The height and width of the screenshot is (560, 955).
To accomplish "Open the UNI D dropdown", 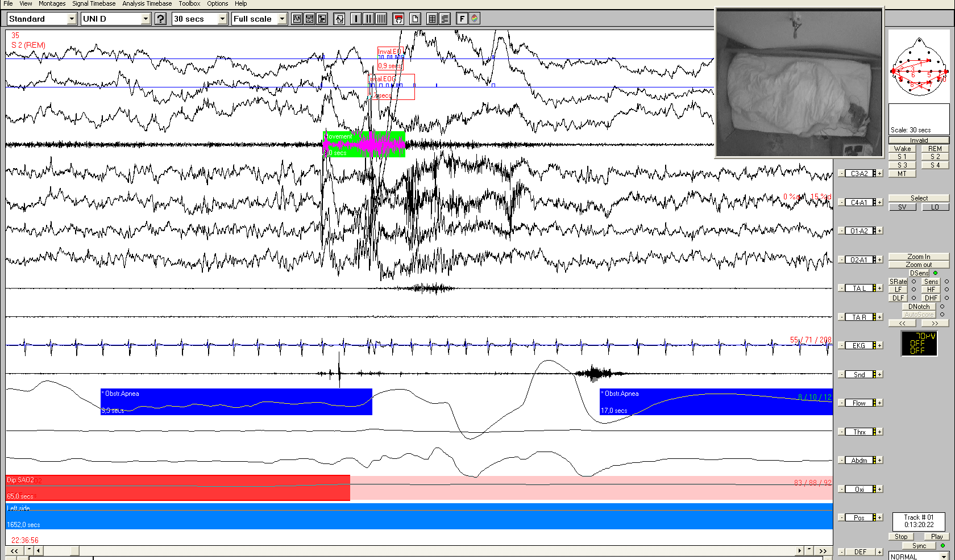I will tap(146, 19).
